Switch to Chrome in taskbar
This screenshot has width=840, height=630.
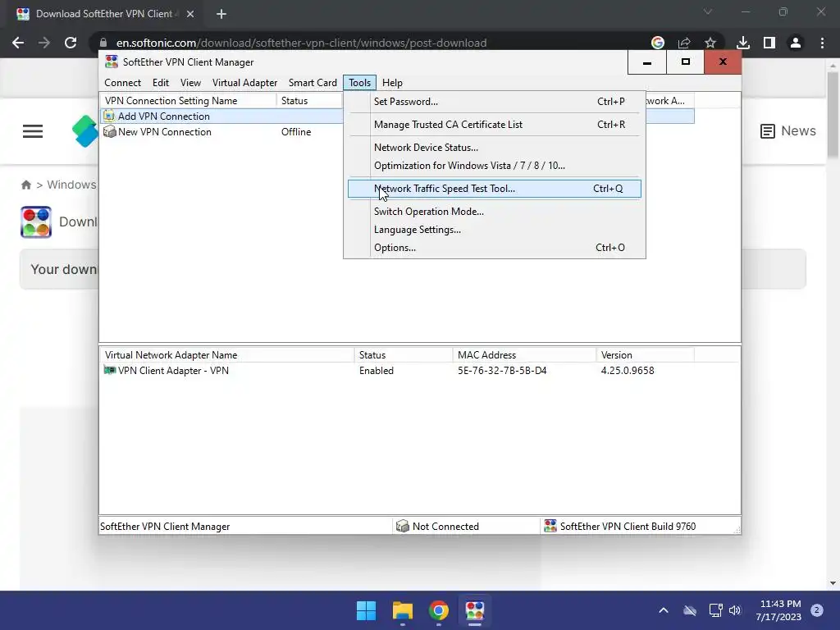point(439,610)
